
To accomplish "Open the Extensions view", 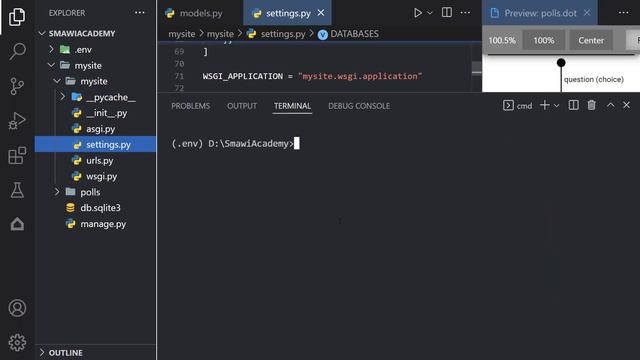I will click(17, 156).
